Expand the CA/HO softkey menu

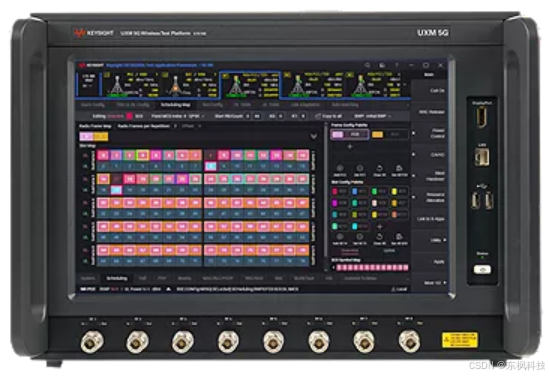pyautogui.click(x=429, y=154)
